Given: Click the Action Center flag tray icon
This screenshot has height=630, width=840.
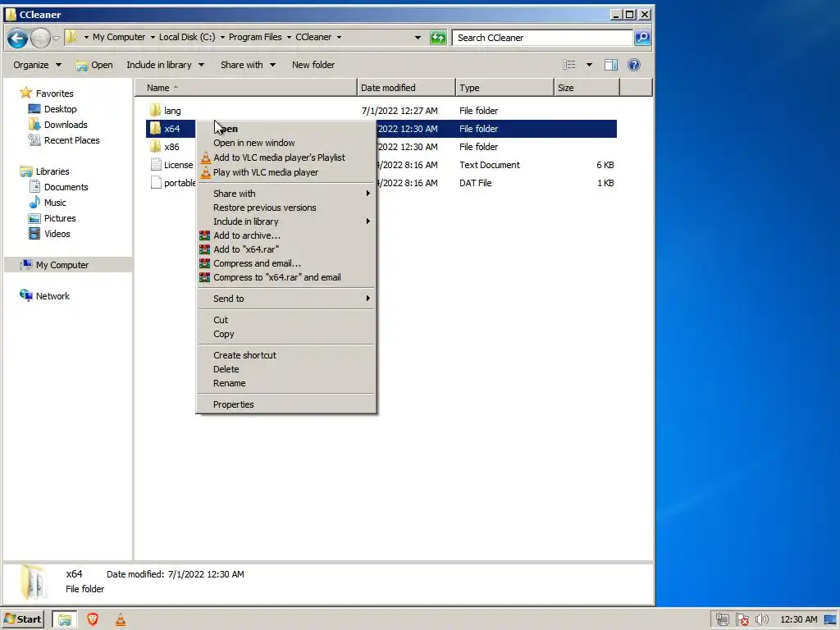Looking at the screenshot, I should point(742,620).
